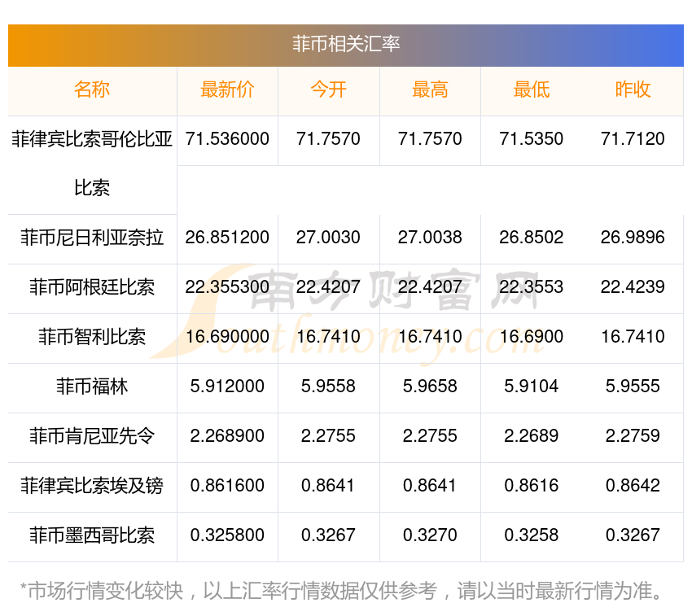This screenshot has height=616, width=692.
Task: Select lowest value 0.8616
Action: (532, 486)
